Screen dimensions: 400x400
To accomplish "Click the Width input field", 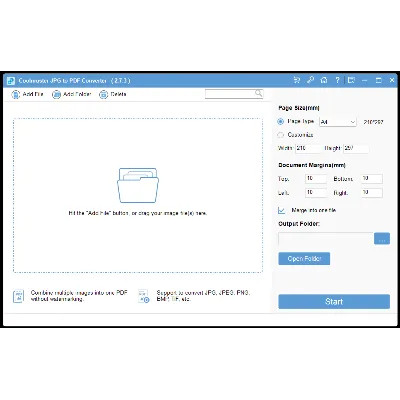I will pos(308,148).
